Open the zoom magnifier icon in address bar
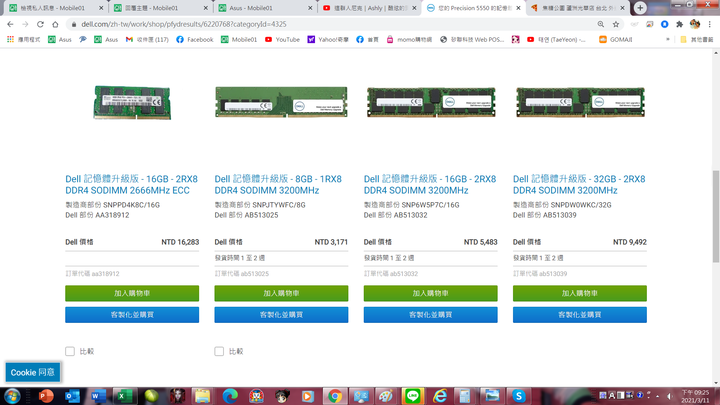The height and width of the screenshot is (405, 720). coord(601,24)
